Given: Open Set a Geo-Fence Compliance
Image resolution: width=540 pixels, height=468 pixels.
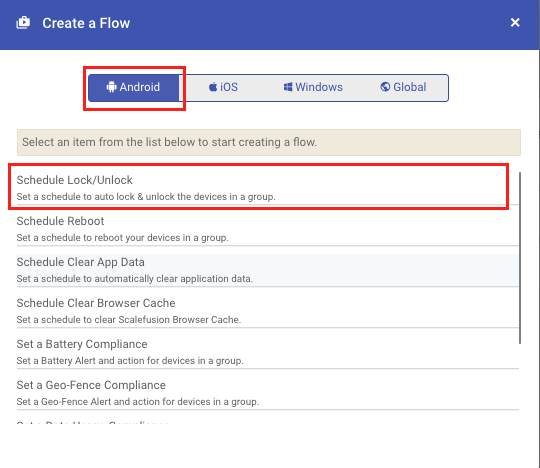Looking at the screenshot, I should [x=268, y=393].
